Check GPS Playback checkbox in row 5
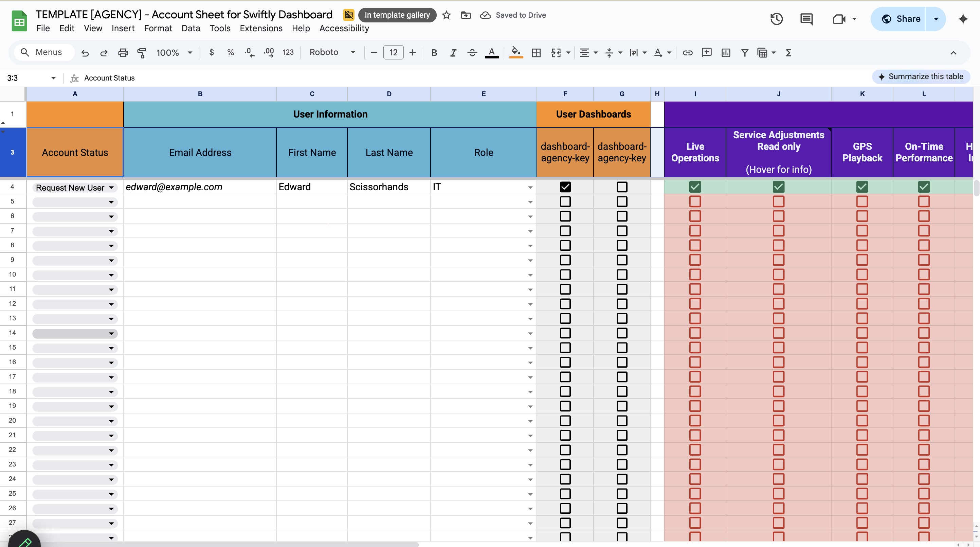This screenshot has height=547, width=980. (862, 201)
